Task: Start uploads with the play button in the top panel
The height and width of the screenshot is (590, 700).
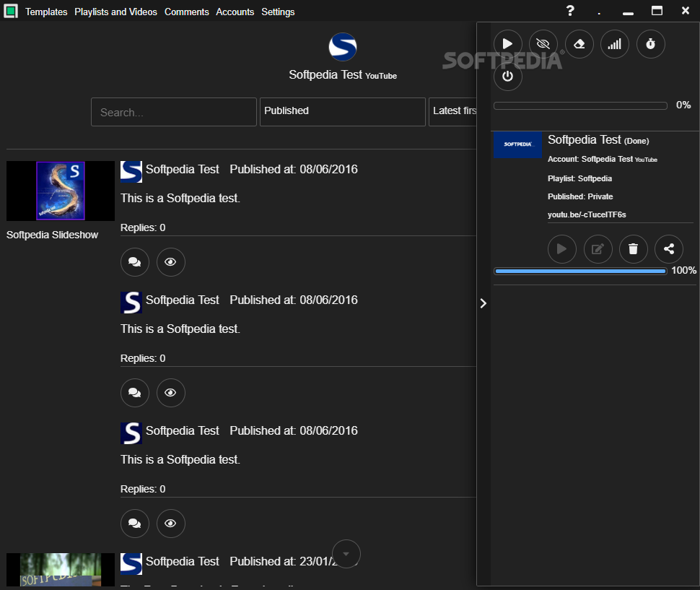Action: pos(507,44)
